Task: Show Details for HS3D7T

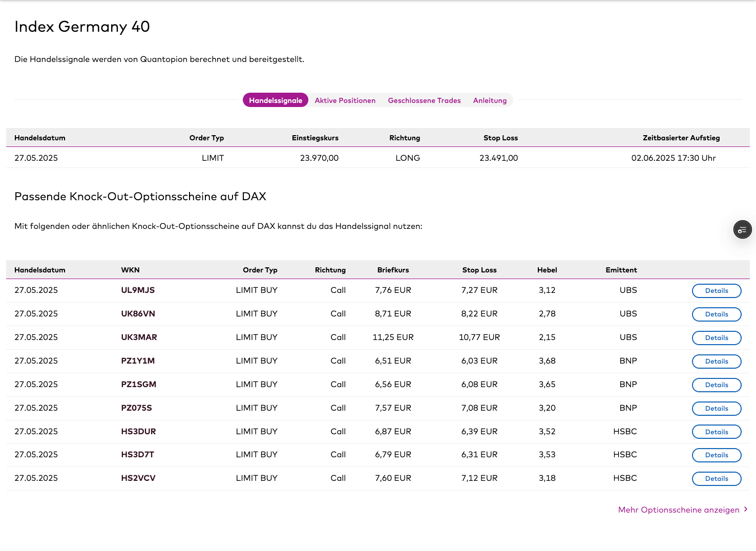Action: pyautogui.click(x=717, y=455)
